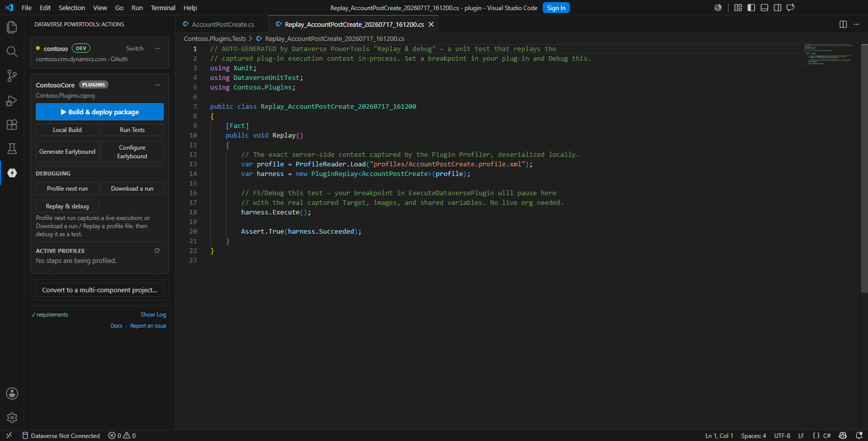The height and width of the screenshot is (441, 868).
Task: Toggle the secondary side bar
Action: pyautogui.click(x=778, y=8)
